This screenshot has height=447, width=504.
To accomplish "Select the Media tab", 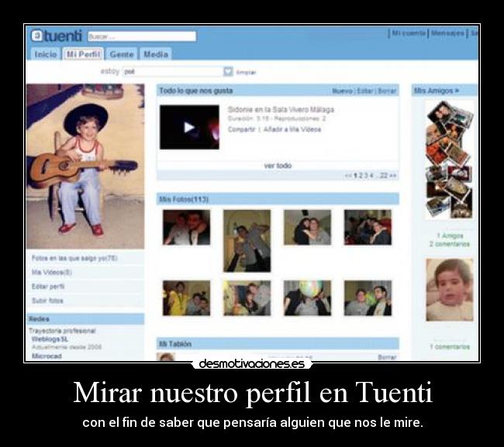I will click(156, 54).
